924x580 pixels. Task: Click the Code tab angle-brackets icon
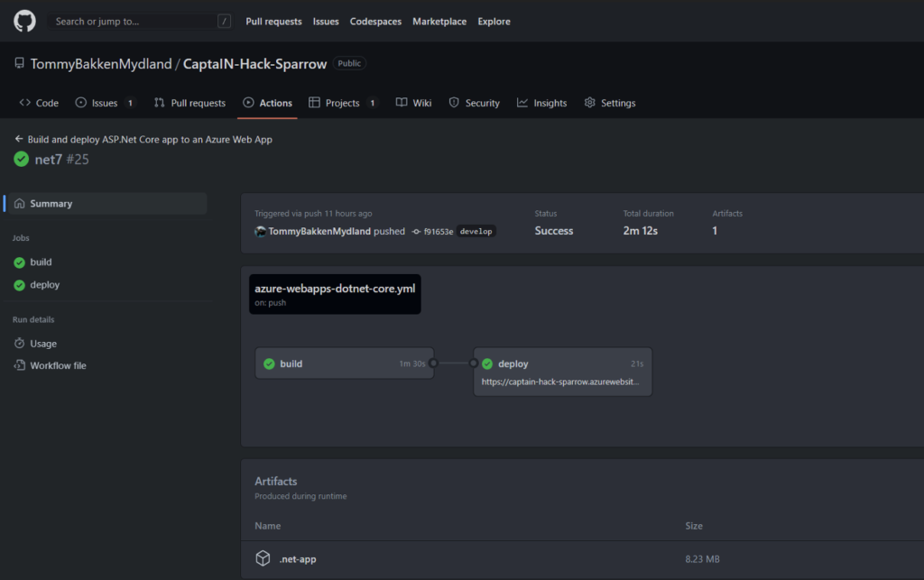(x=24, y=103)
